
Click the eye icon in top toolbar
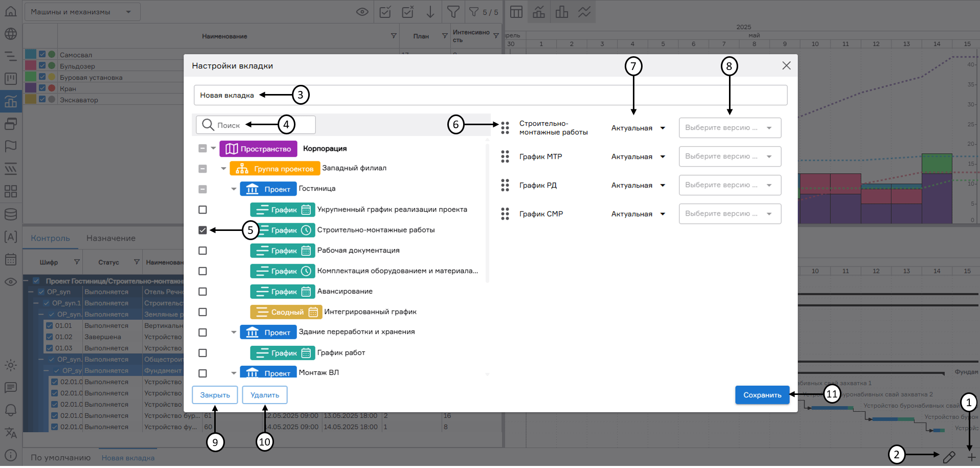(362, 12)
